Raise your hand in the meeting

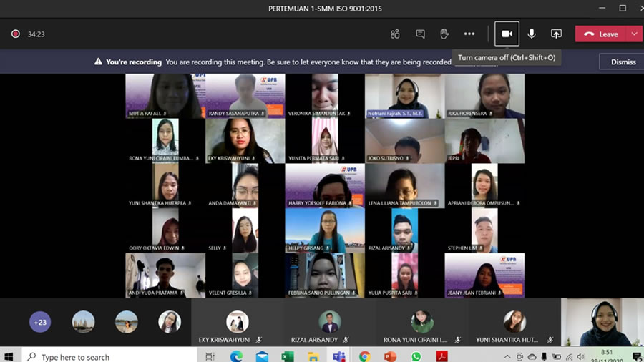[x=444, y=34]
